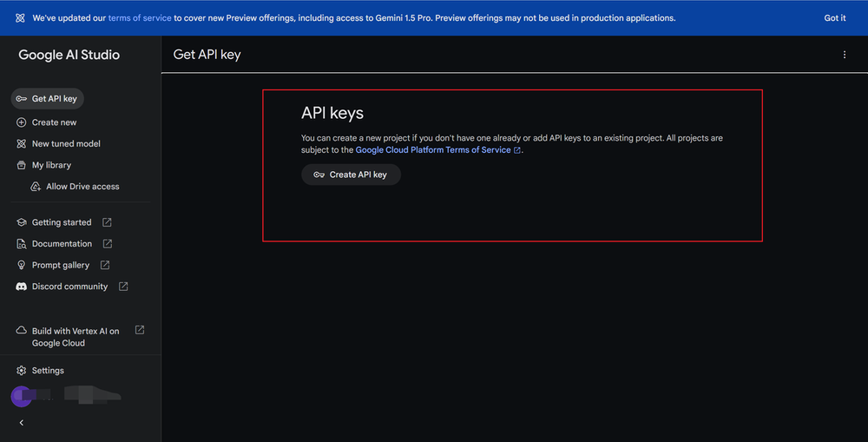Click the My library briefcase icon
The height and width of the screenshot is (442, 868).
(22, 165)
